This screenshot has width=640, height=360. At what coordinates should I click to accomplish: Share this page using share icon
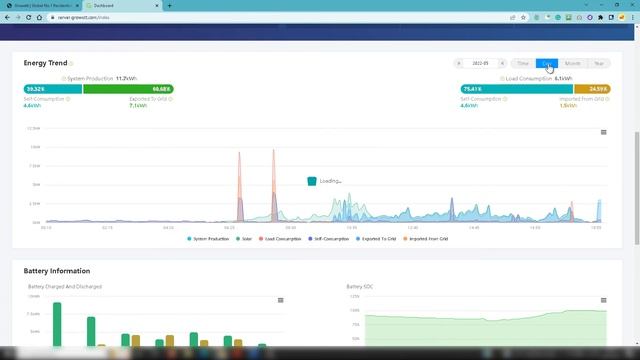[x=513, y=18]
